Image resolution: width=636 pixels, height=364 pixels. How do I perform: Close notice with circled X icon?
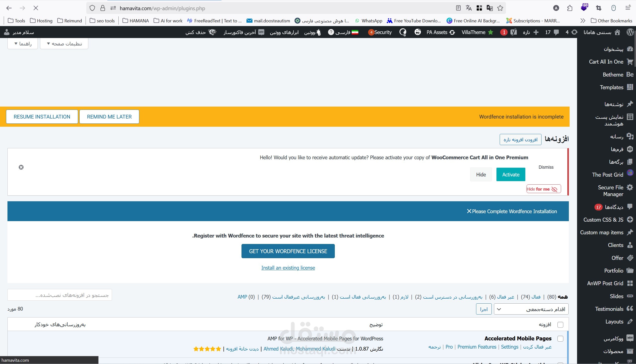click(x=21, y=167)
